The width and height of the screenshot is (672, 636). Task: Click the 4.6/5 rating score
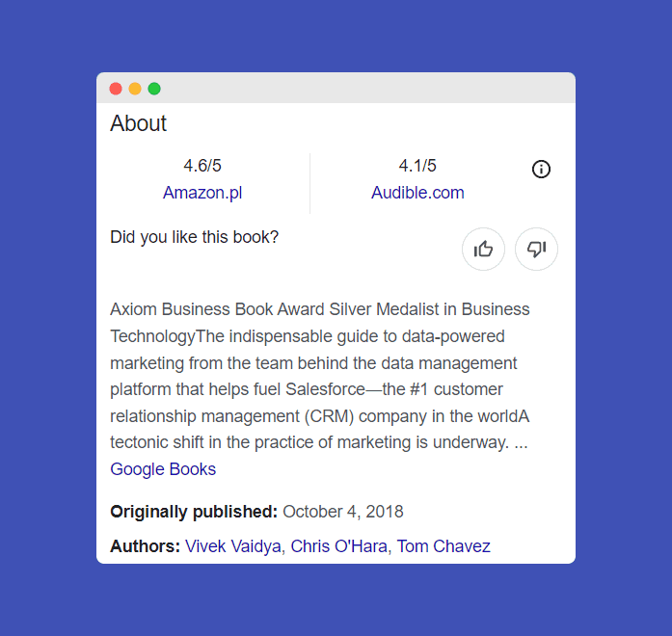pyautogui.click(x=202, y=166)
